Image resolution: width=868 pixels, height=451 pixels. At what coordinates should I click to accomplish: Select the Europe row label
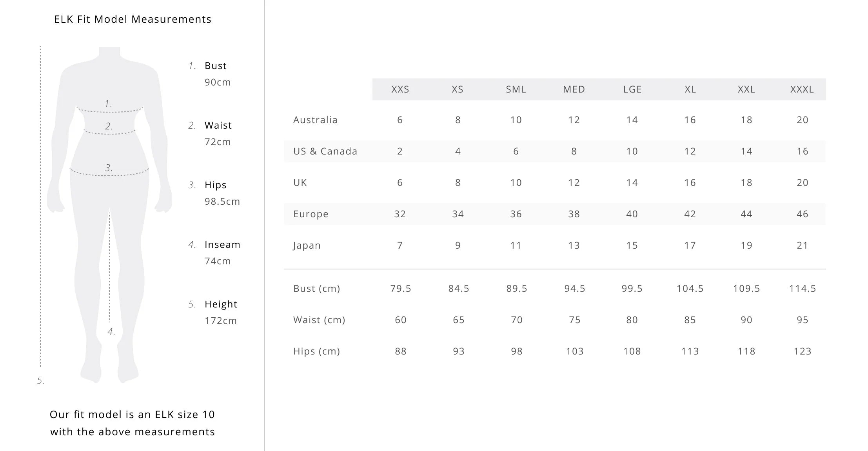[311, 214]
